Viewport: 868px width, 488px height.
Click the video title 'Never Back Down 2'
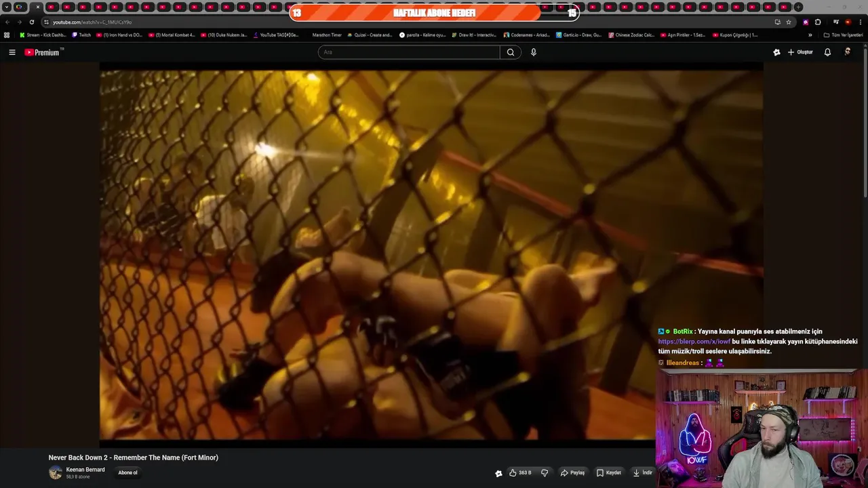point(133,457)
